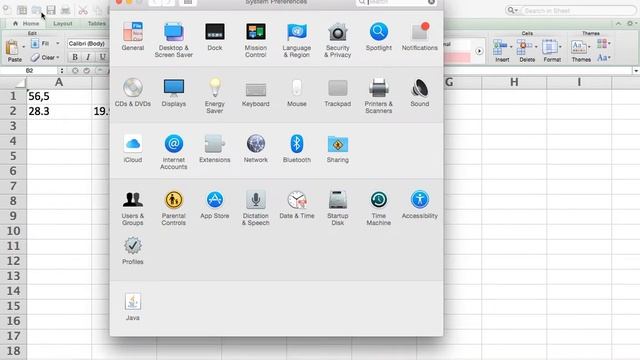Open the Extensions preferences pane
Viewport: 640px width, 360px height.
pos(215,149)
